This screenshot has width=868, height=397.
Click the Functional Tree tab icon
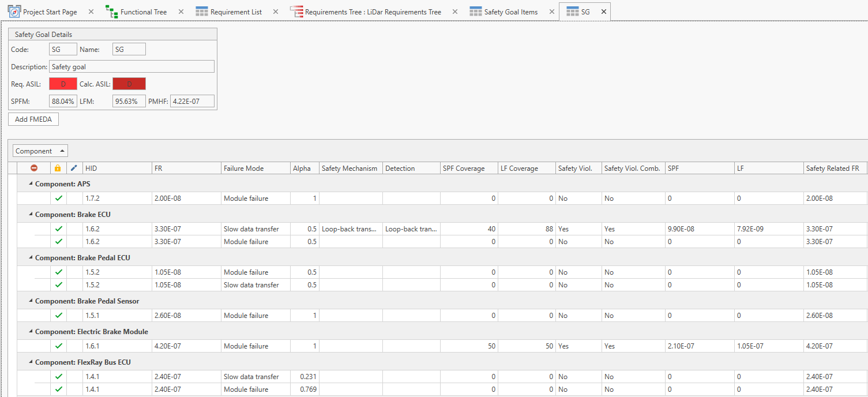click(111, 12)
